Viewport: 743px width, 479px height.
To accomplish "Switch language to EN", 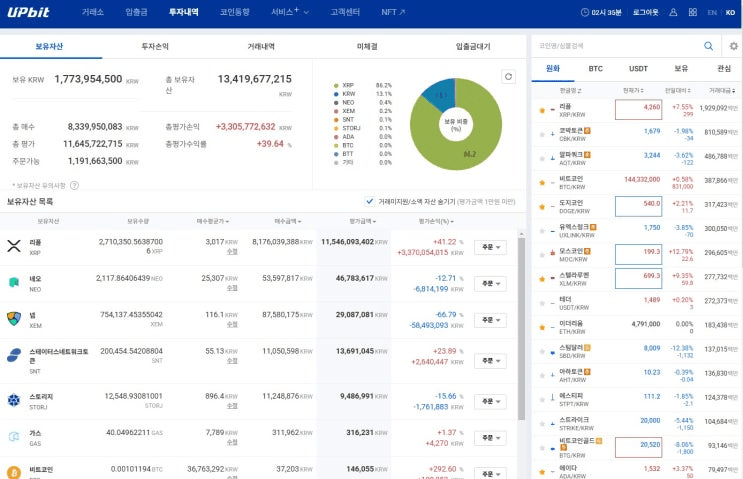I will tap(712, 12).
